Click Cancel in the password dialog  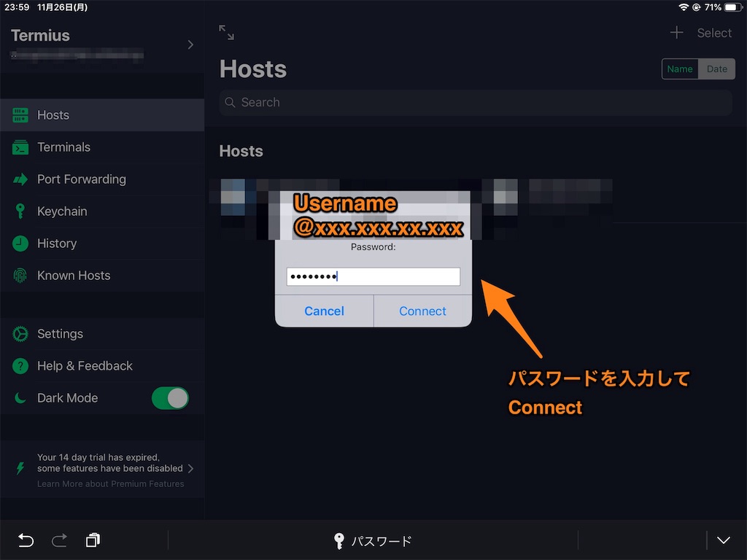325,311
